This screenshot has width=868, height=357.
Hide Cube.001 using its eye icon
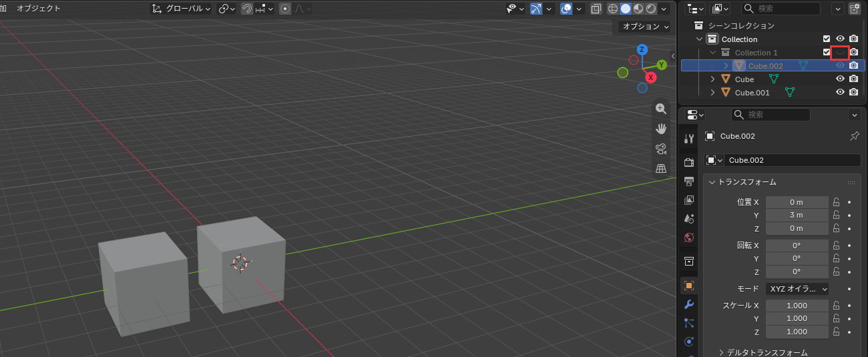point(840,92)
